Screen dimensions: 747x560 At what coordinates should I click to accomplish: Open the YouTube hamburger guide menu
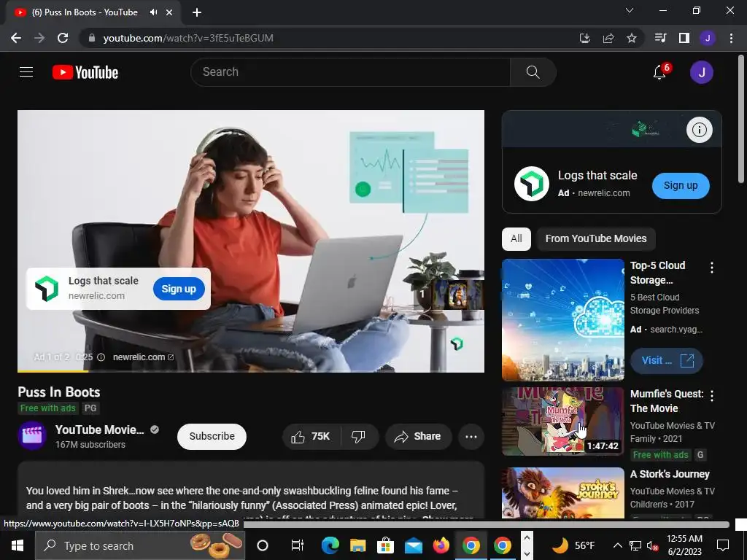26,72
